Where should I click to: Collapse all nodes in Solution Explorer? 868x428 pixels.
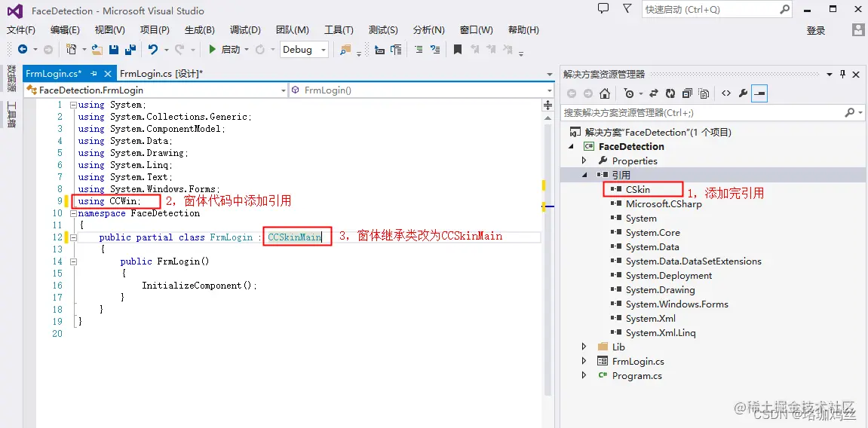point(687,93)
